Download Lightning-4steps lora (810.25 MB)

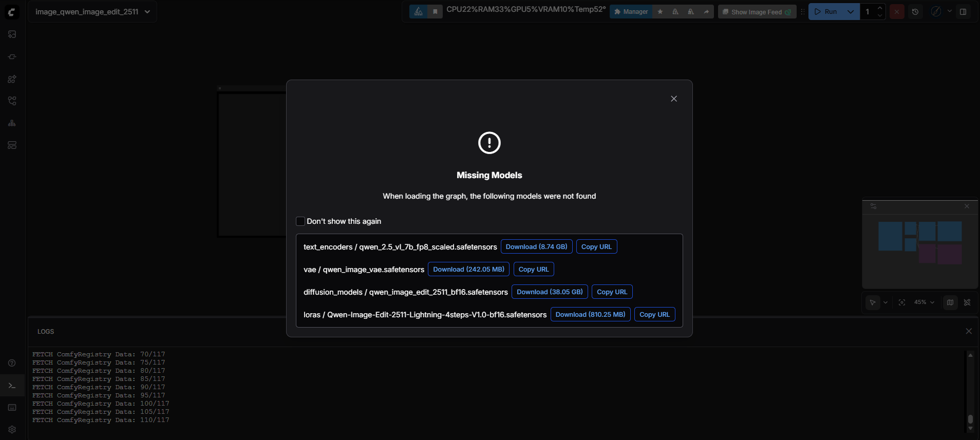click(x=590, y=315)
